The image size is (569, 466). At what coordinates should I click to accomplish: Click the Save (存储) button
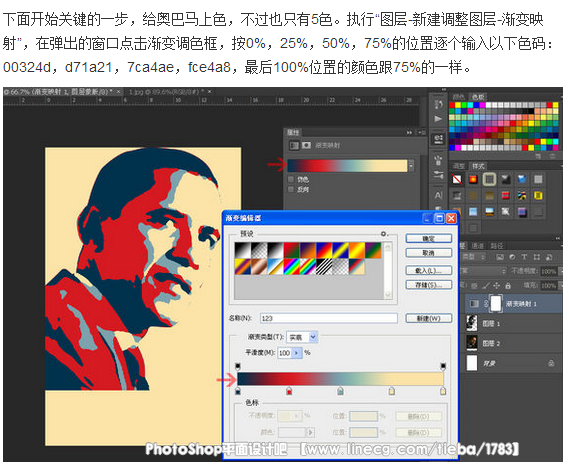(x=429, y=285)
